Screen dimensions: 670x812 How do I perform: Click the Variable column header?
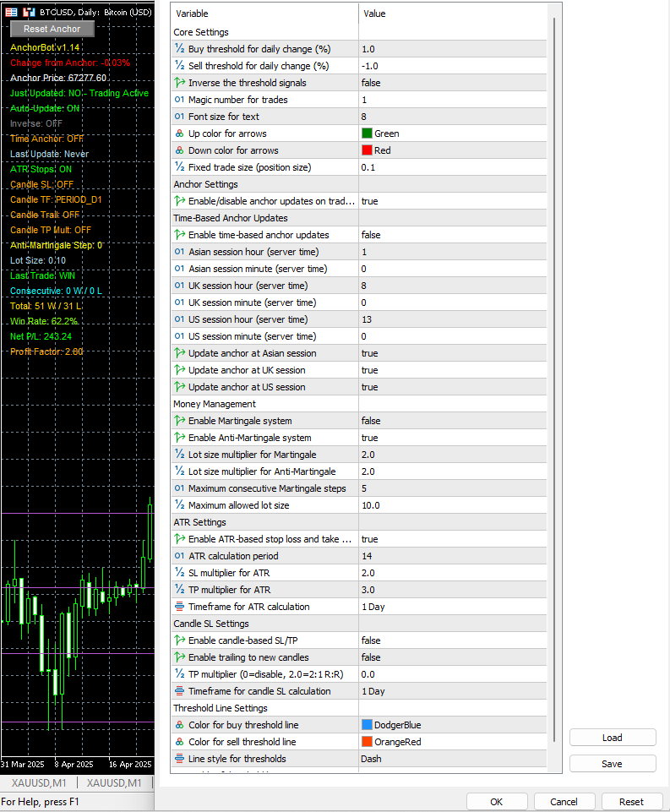264,14
